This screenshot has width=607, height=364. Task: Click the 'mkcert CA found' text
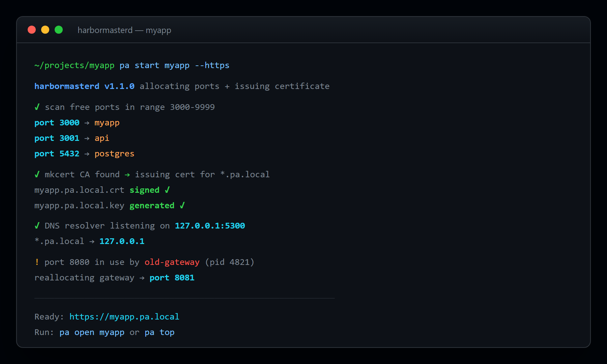[82, 175]
